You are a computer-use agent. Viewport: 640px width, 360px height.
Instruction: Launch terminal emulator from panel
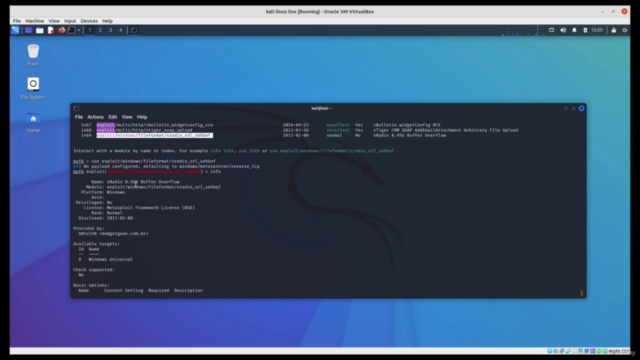(71, 30)
